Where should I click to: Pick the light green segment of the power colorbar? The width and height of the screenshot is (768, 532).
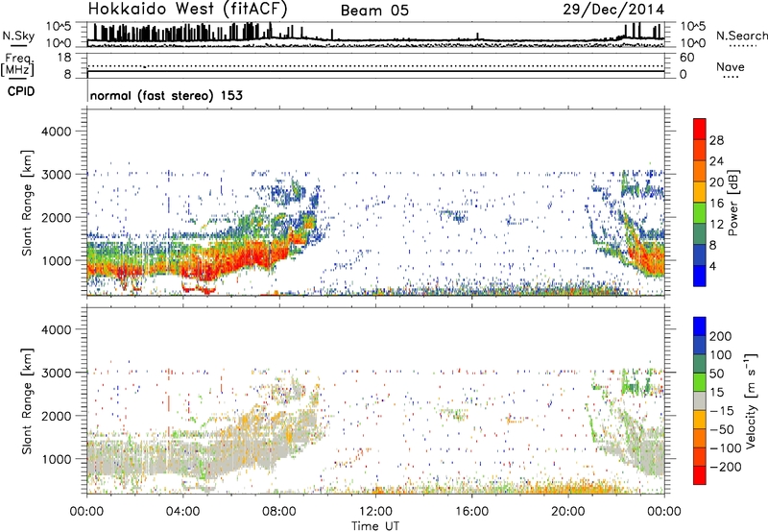pyautogui.click(x=700, y=213)
